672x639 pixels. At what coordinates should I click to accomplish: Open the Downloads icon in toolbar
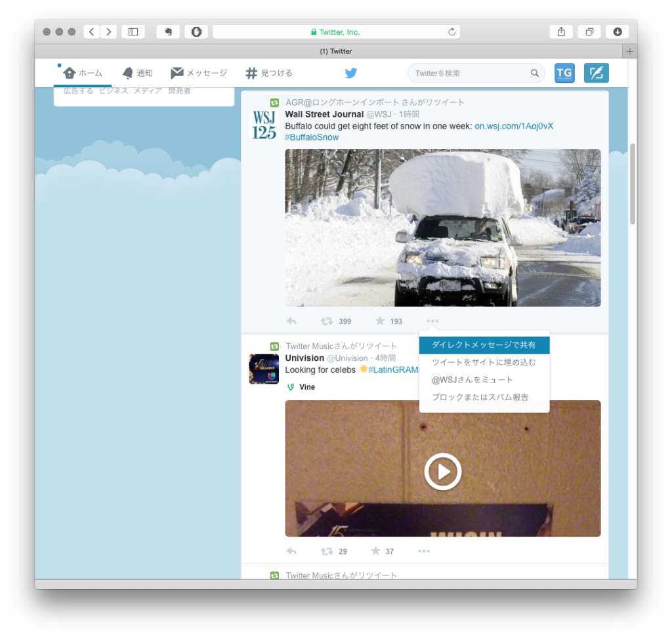coord(617,31)
